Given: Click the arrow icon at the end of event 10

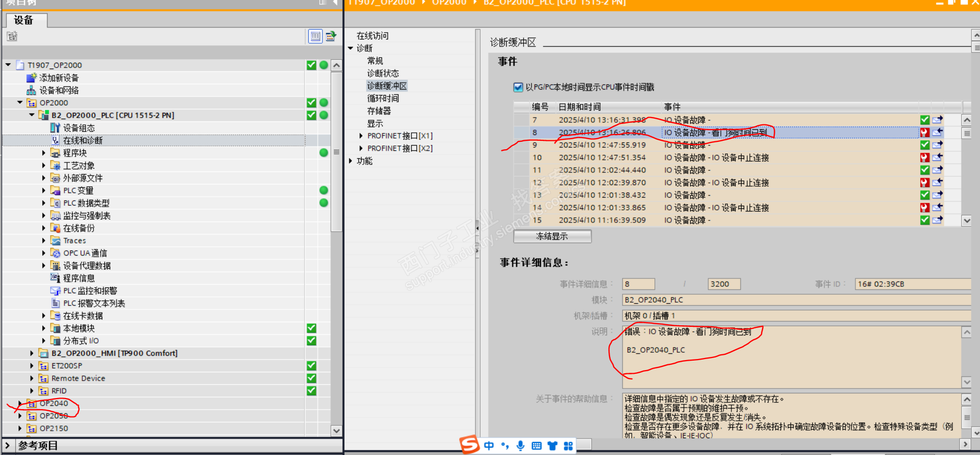Looking at the screenshot, I should 937,157.
